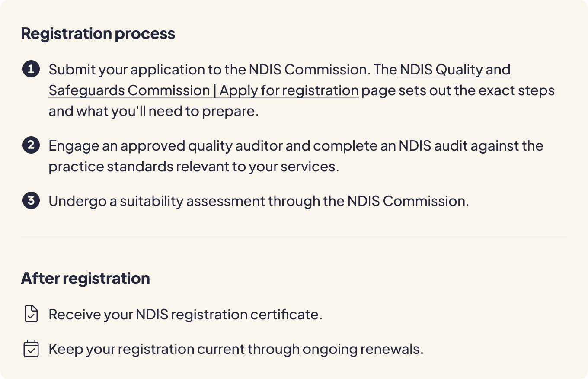Click the calendar checkmark icon beside renewals
The image size is (588, 379).
pos(31,349)
